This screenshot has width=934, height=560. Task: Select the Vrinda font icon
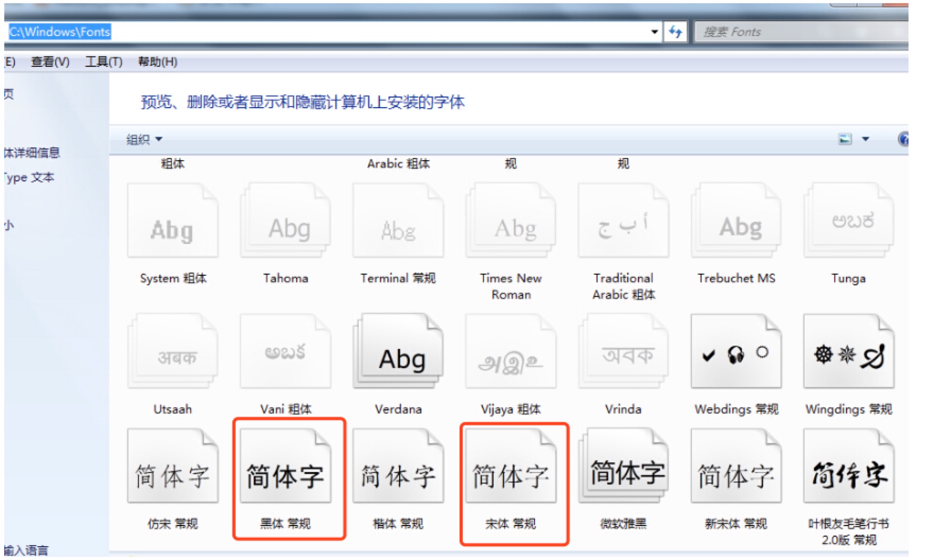[623, 351]
